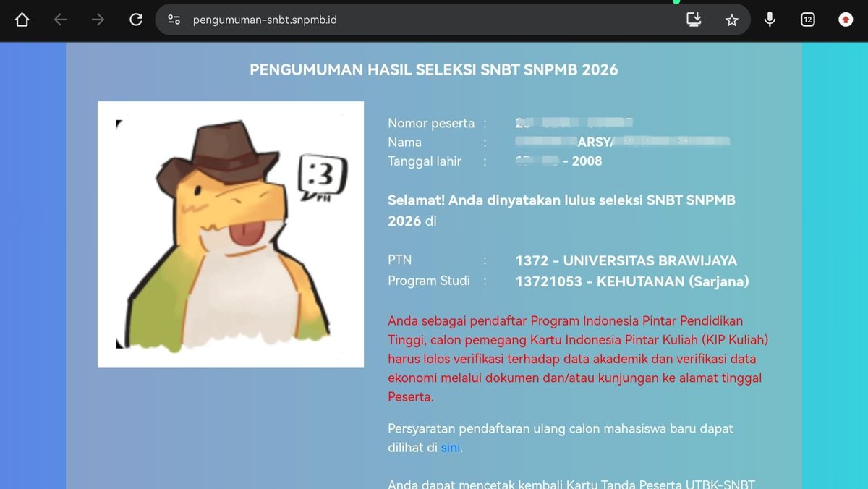Select the "Nomor peserta" label

431,123
